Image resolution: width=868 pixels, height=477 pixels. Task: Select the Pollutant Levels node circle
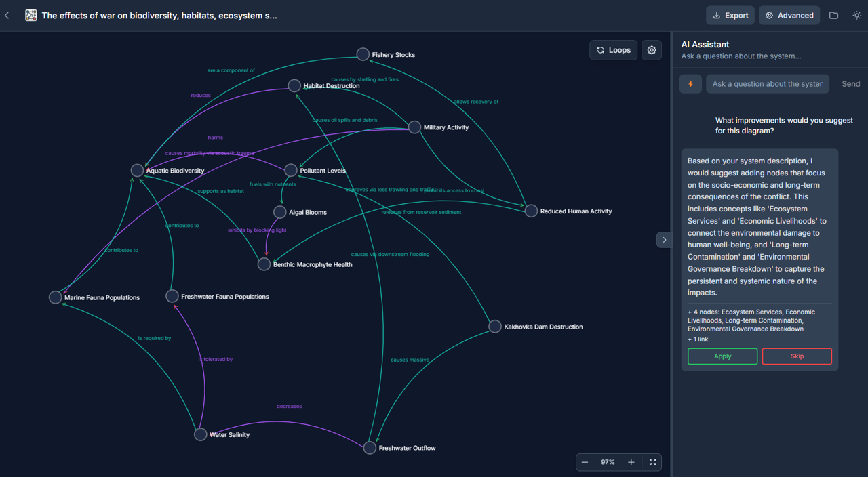click(x=291, y=170)
